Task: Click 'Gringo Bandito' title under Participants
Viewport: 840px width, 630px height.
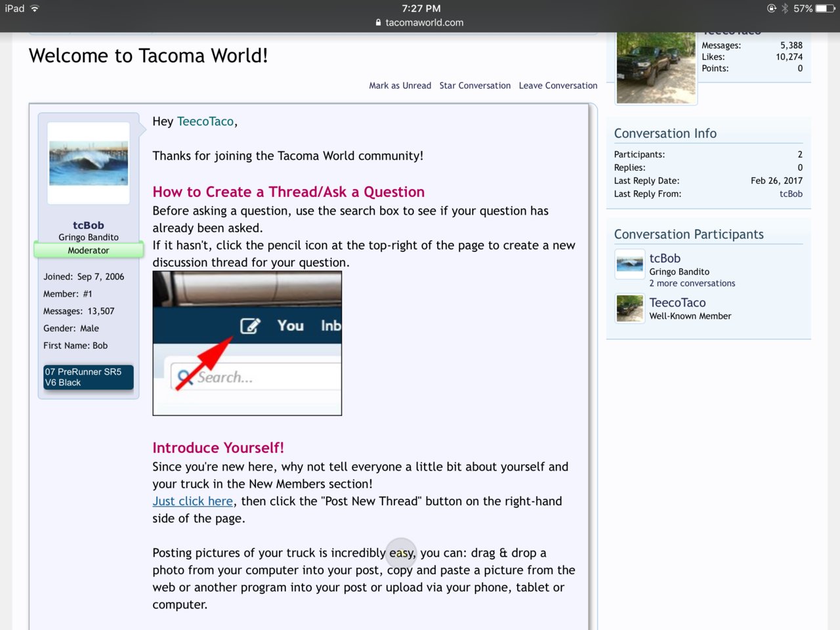Action: pos(679,272)
